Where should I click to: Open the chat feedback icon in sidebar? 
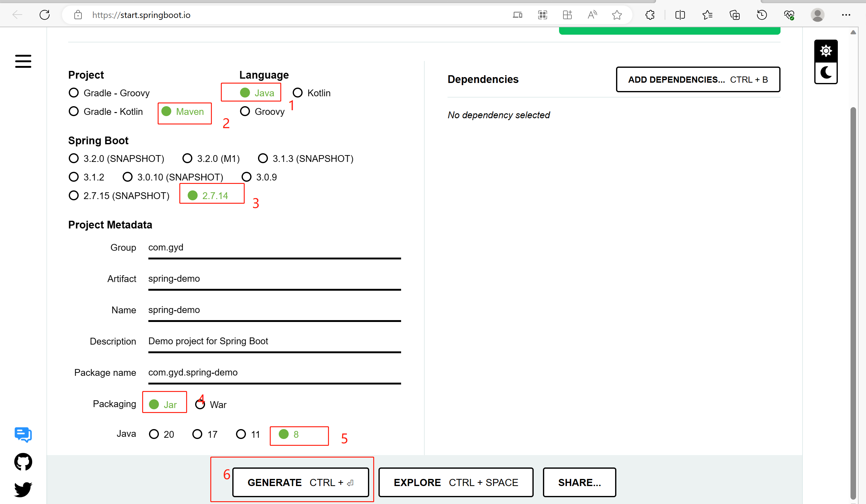click(x=23, y=434)
